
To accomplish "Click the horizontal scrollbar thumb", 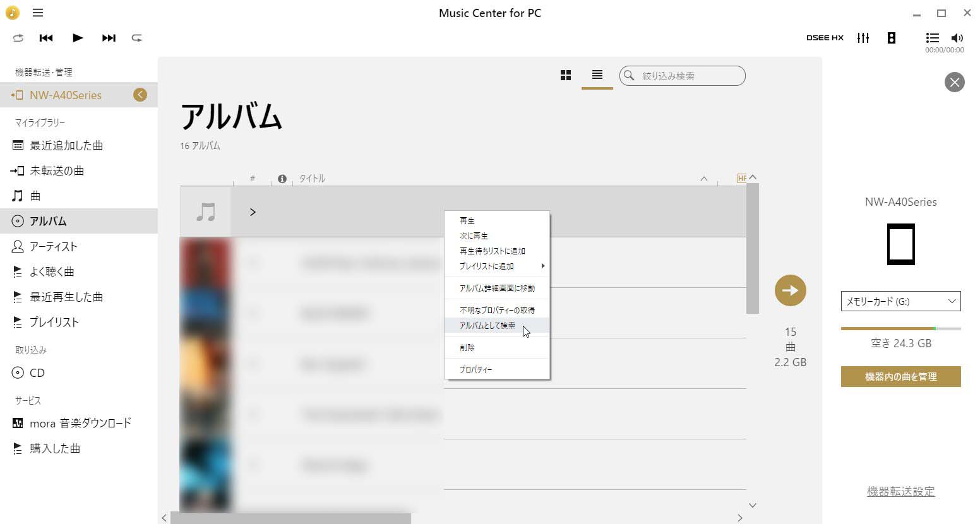I will coord(290,518).
